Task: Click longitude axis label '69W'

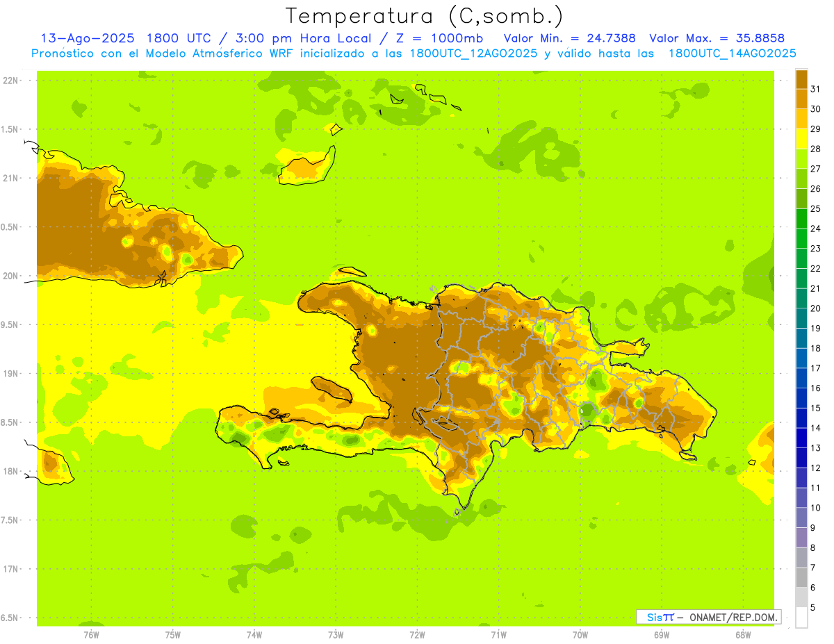Action: pos(662,635)
